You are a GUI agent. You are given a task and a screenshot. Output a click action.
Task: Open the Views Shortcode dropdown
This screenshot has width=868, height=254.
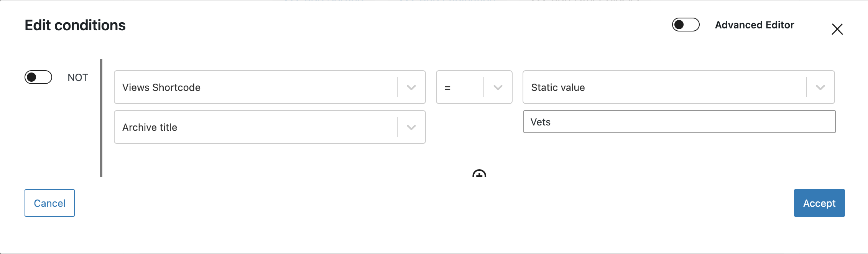tap(270, 87)
